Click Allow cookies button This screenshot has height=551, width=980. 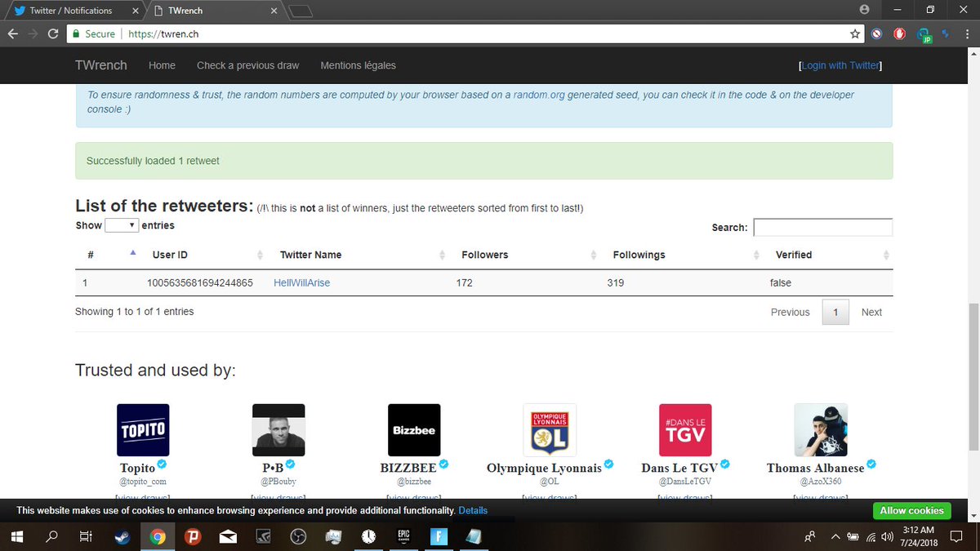coord(911,510)
